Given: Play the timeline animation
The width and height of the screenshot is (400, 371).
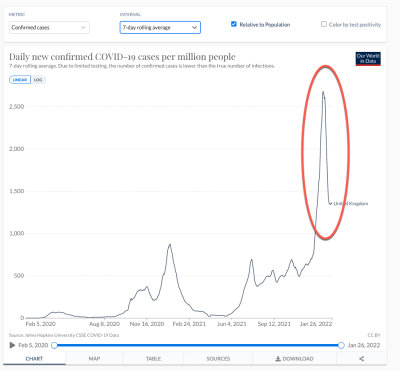Looking at the screenshot, I should click(12, 345).
